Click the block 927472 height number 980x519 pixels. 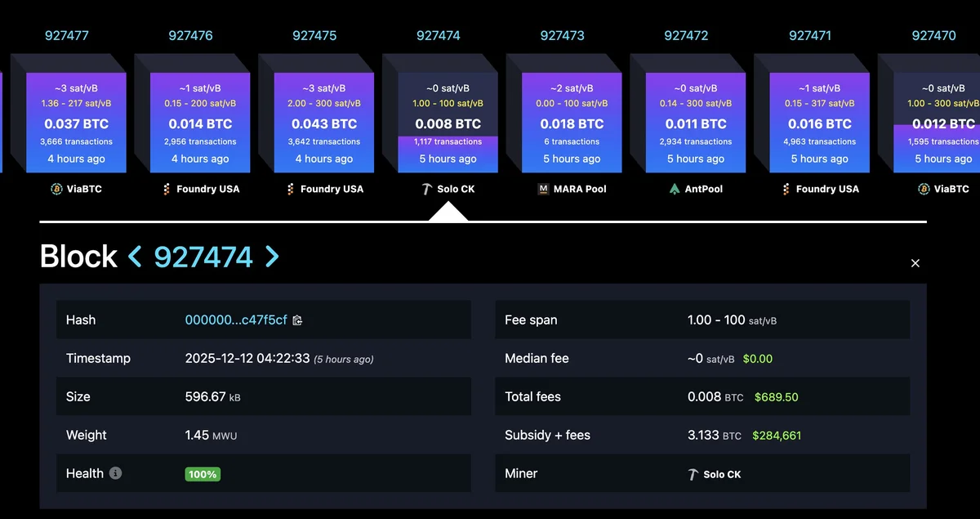pos(686,36)
